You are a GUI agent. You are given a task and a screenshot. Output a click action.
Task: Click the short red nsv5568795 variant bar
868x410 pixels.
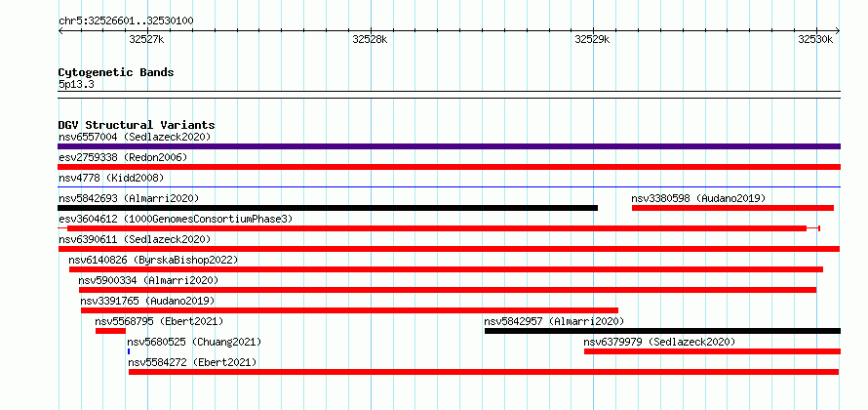tap(111, 331)
